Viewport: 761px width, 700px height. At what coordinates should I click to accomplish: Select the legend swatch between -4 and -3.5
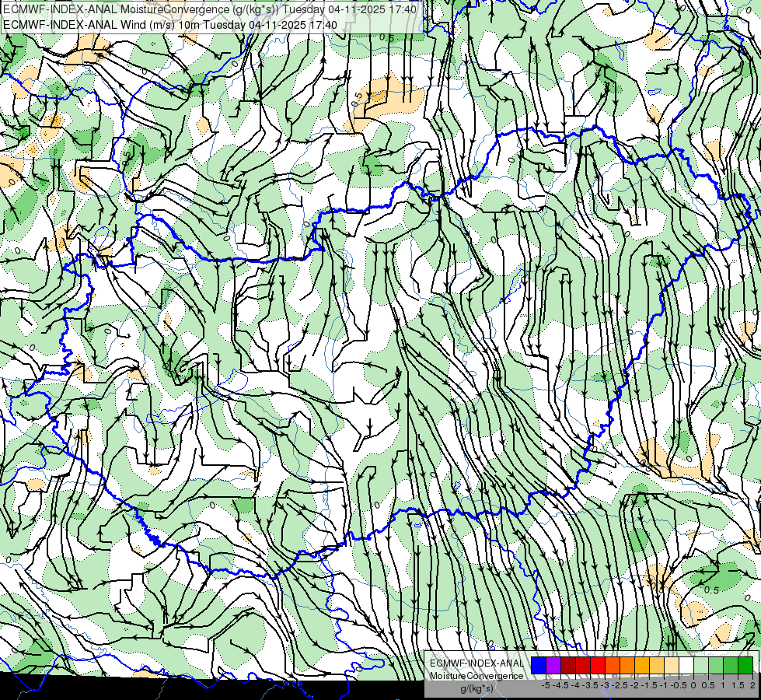tap(583, 665)
